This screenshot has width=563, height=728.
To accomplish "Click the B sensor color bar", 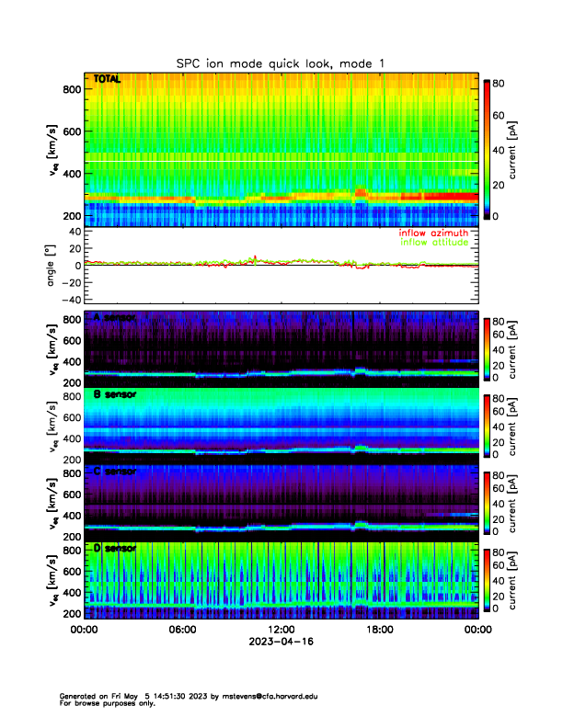I will tap(487, 424).
